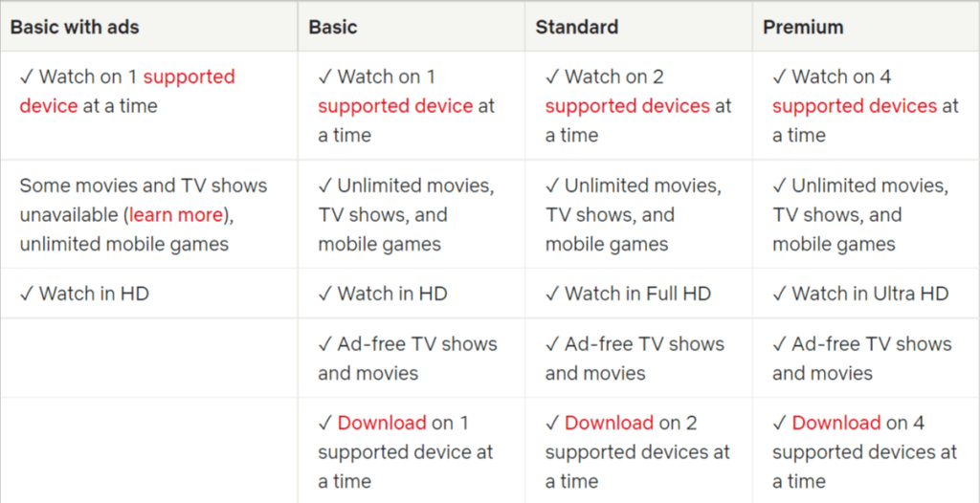Select the 'Basic' column header
This screenshot has width=980, height=503.
pos(333,27)
